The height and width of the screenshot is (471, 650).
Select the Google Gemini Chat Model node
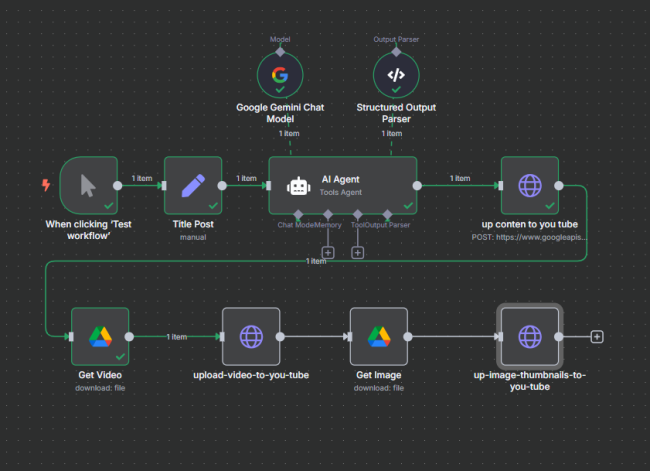click(x=280, y=75)
